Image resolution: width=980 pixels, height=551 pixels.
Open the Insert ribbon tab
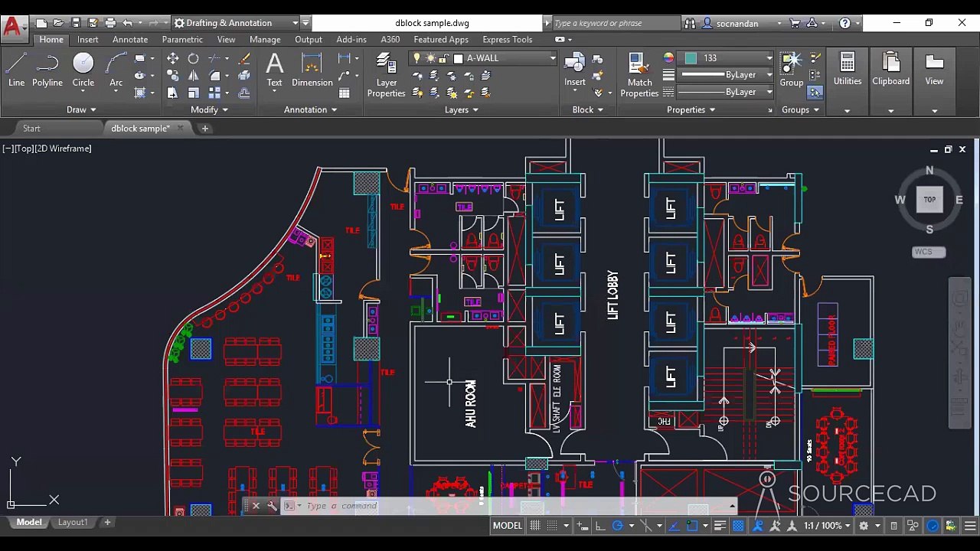(x=87, y=39)
